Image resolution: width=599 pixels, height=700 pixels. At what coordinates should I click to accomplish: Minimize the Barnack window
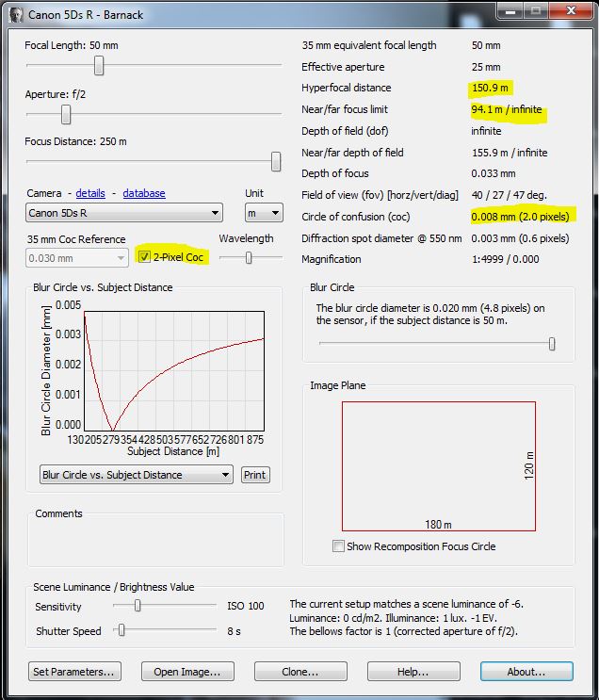click(511, 11)
